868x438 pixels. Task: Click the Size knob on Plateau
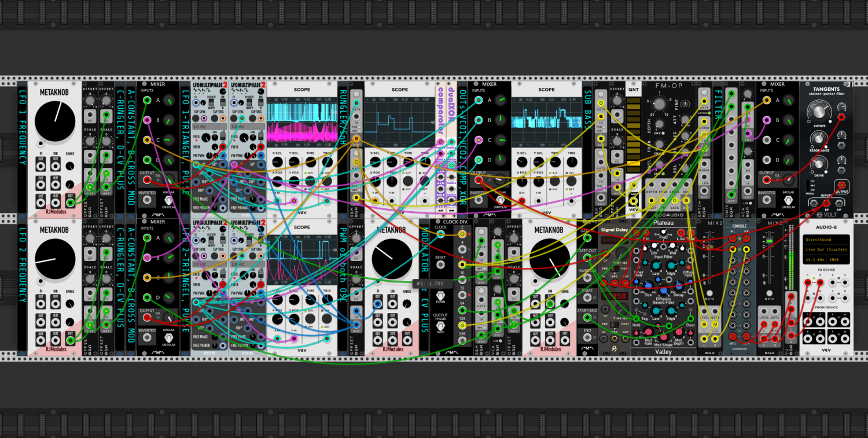[648, 287]
